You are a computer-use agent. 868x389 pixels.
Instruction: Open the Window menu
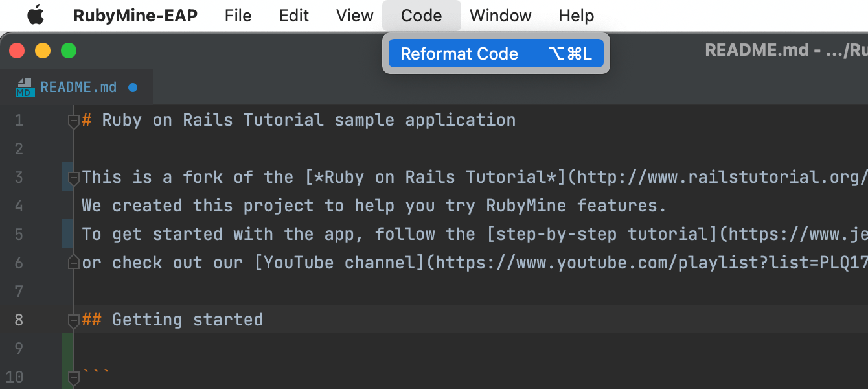click(x=501, y=16)
